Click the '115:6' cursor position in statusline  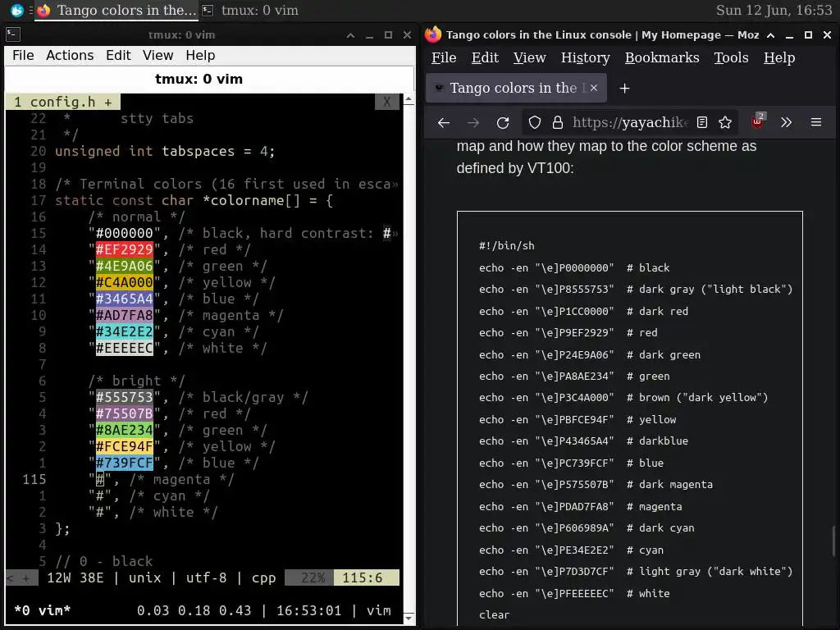coord(362,578)
